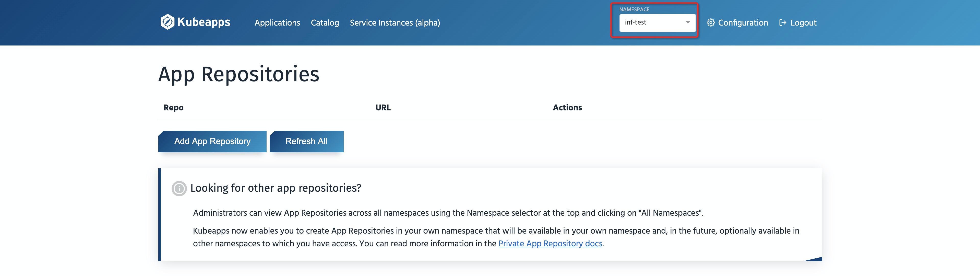Click the Add App Repository button

click(212, 141)
